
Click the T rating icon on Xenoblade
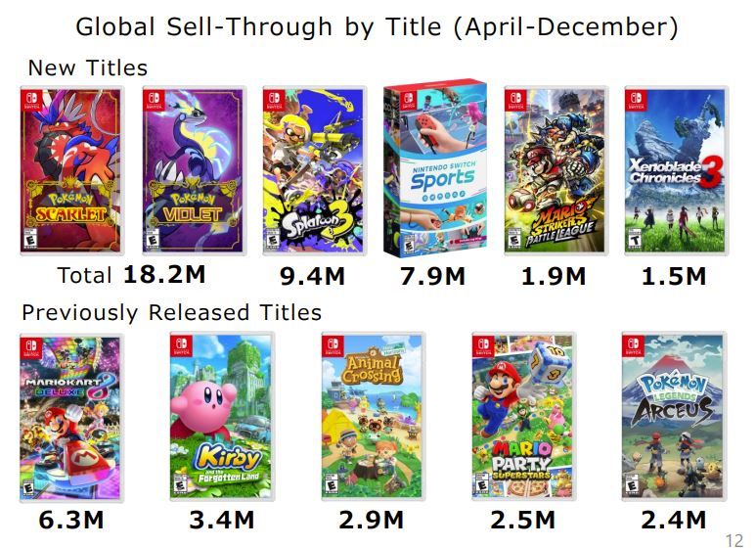pos(635,240)
